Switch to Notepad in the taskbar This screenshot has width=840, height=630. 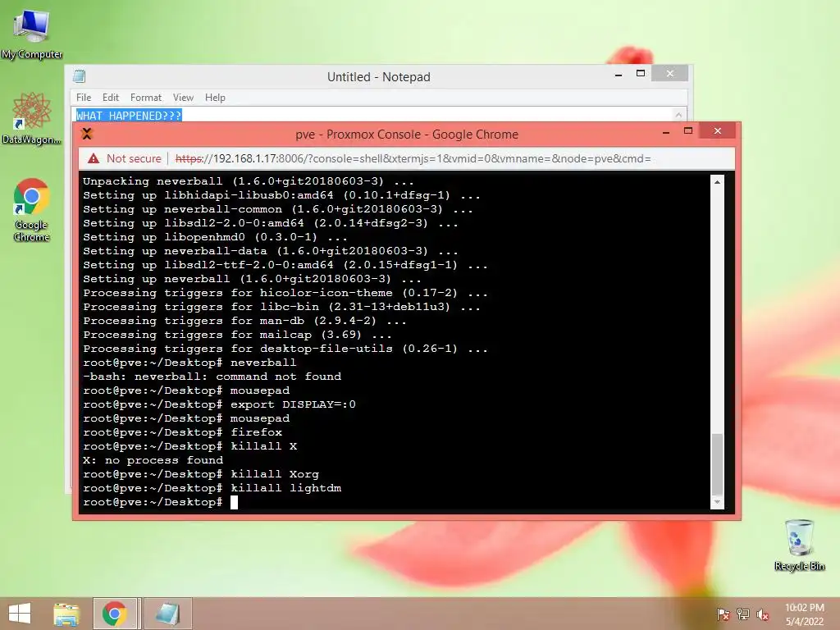pyautogui.click(x=167, y=614)
